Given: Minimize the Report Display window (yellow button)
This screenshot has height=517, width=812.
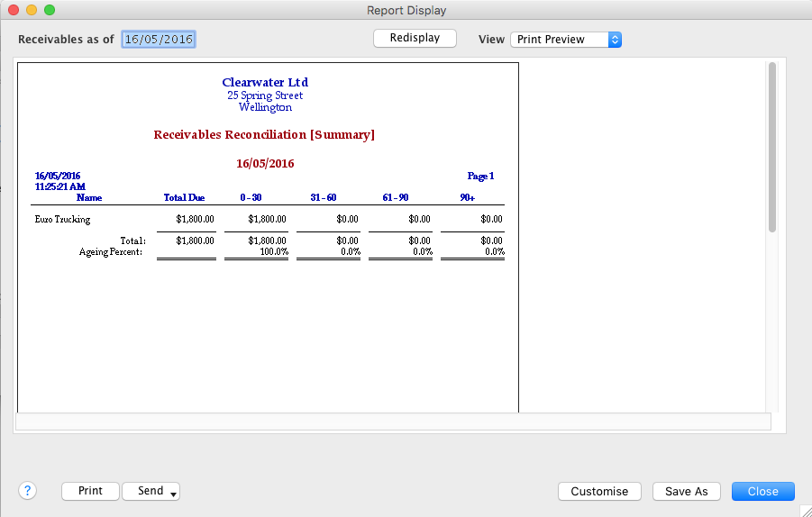Looking at the screenshot, I should click(x=32, y=10).
